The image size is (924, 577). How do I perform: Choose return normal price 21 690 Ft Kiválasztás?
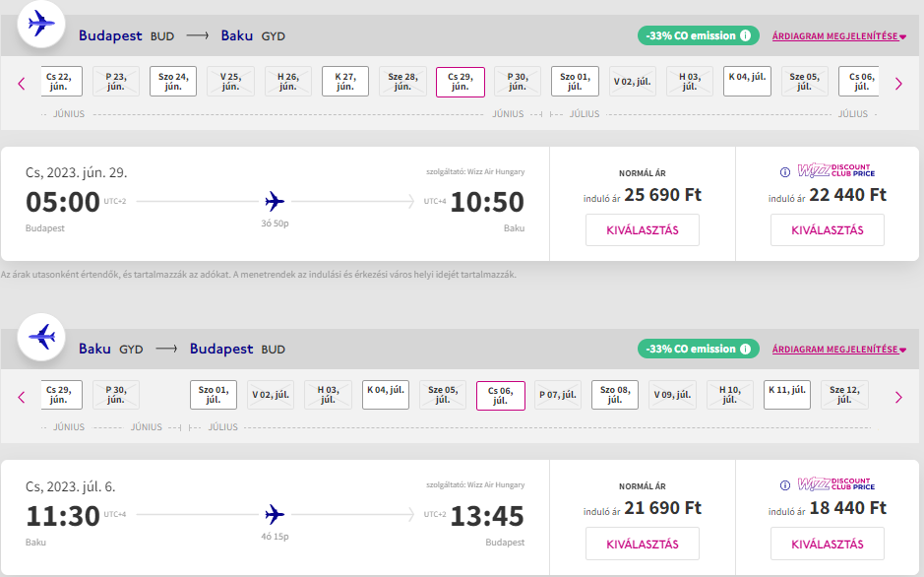(642, 544)
